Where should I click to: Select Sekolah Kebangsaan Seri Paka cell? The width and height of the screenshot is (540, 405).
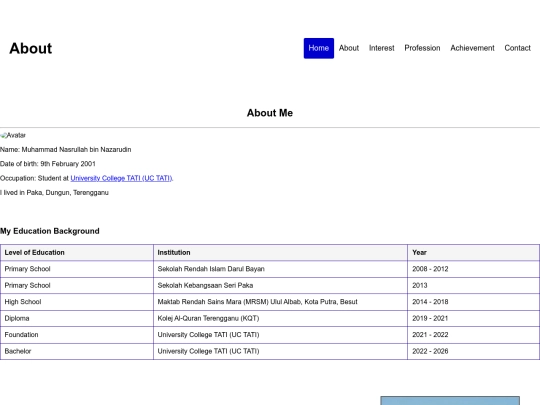point(280,285)
